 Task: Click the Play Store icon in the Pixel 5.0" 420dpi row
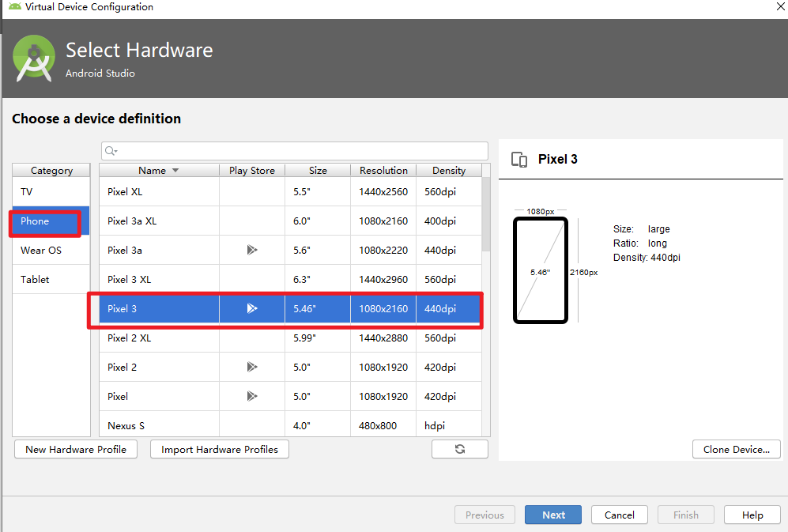252,396
